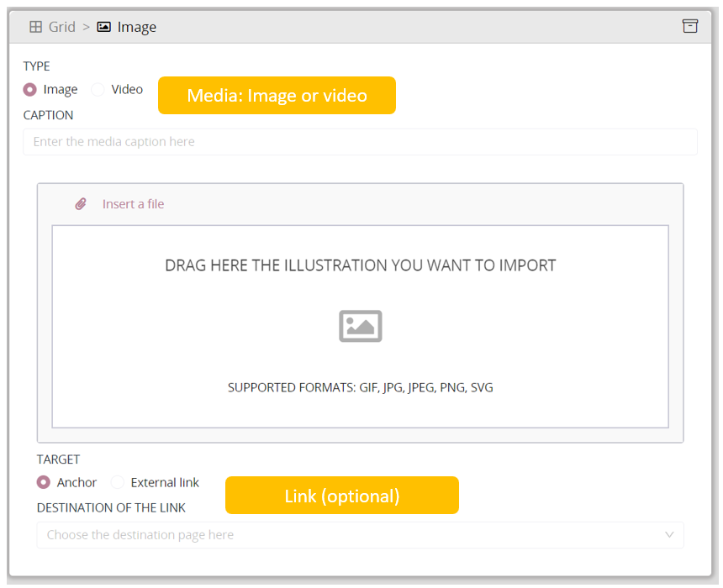
Task: Click the Insert a file link
Action: pos(133,204)
